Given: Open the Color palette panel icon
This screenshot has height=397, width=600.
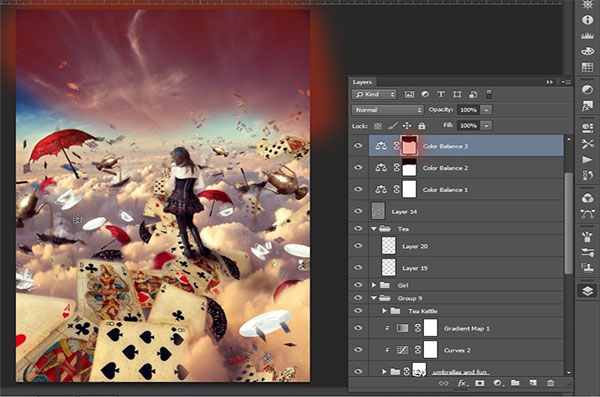Looking at the screenshot, I should coord(587,51).
